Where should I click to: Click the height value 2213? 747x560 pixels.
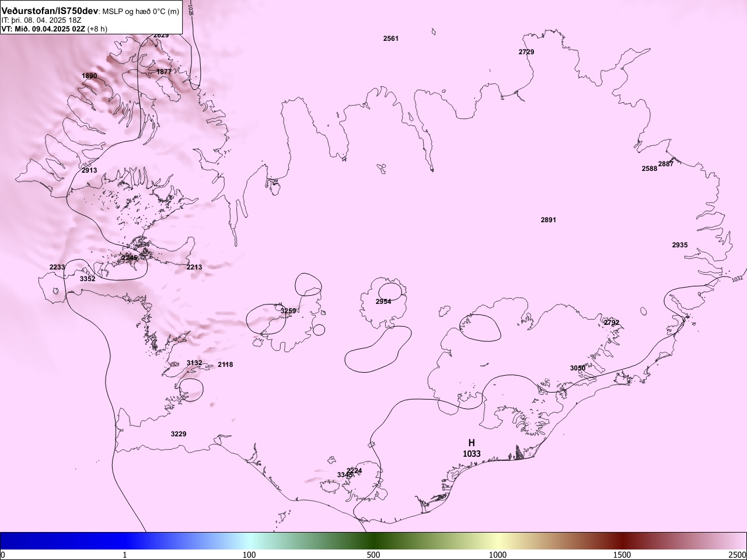[194, 267]
